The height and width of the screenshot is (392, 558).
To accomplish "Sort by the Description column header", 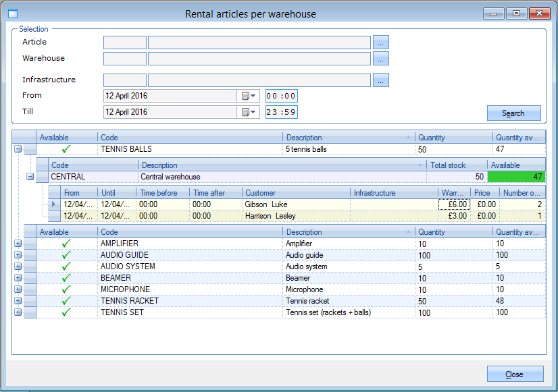I will click(348, 138).
